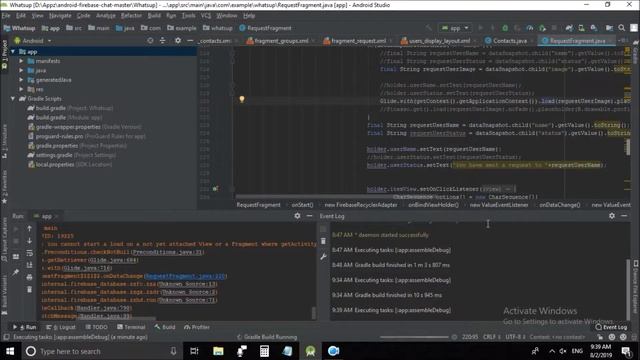640x360 pixels.
Task: Open the AVD Manager icon
Action: coord(581,28)
